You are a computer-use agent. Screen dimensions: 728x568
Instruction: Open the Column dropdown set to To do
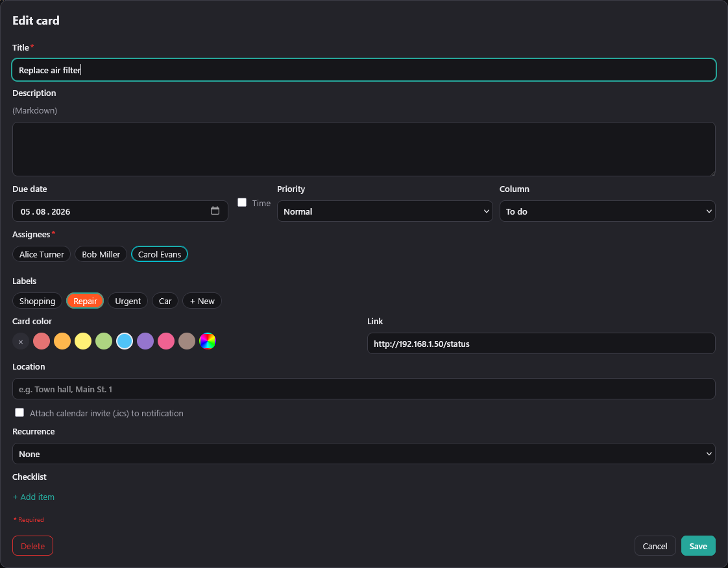[607, 211]
